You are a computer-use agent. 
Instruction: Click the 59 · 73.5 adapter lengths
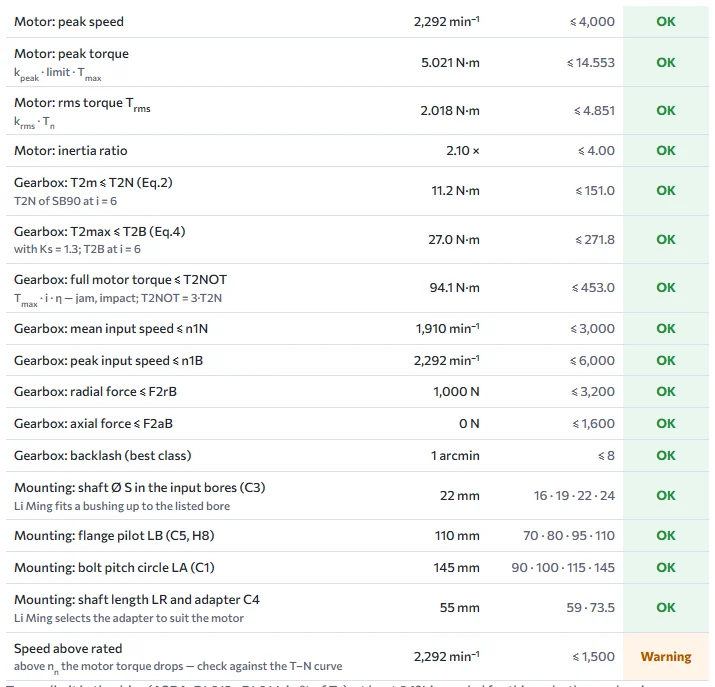591,608
